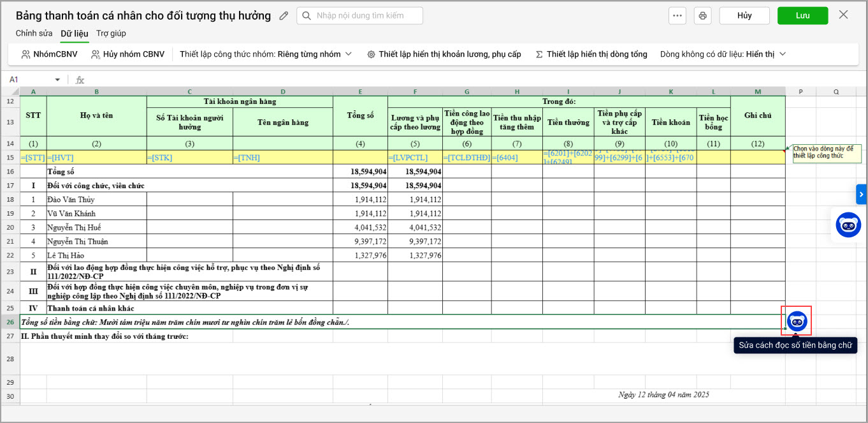Click the =[HVT] formula cell
Viewport: 868px width, 423px height.
tap(97, 158)
